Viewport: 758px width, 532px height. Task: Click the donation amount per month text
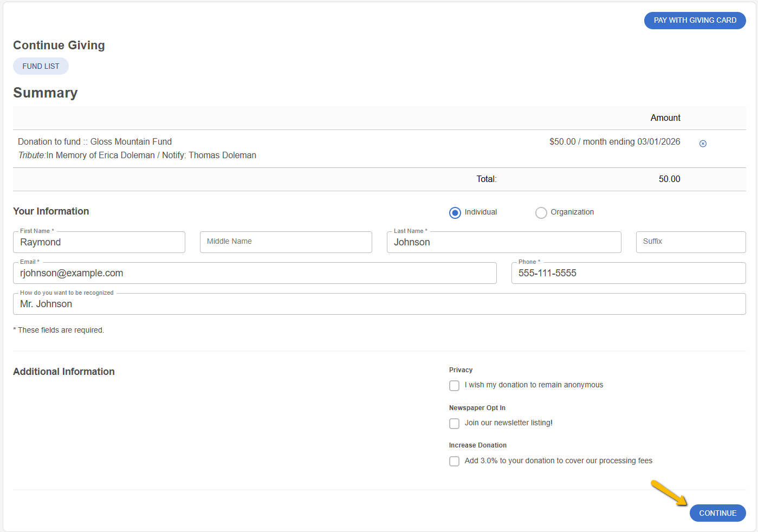[615, 141]
